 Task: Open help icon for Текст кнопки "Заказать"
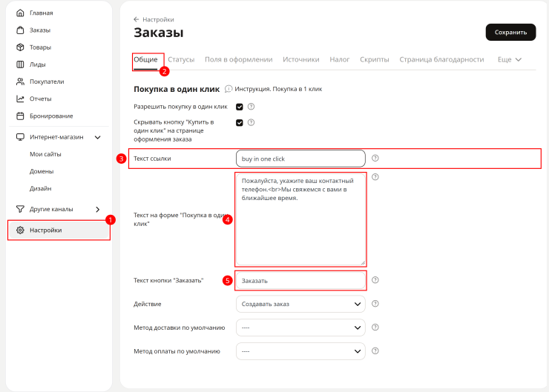point(375,280)
